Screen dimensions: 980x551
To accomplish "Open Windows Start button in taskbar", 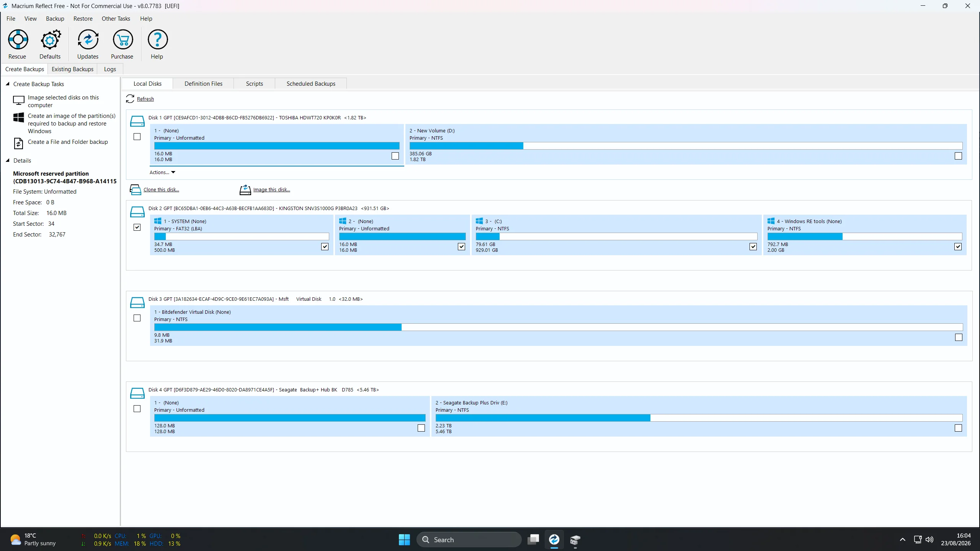I will click(x=404, y=540).
